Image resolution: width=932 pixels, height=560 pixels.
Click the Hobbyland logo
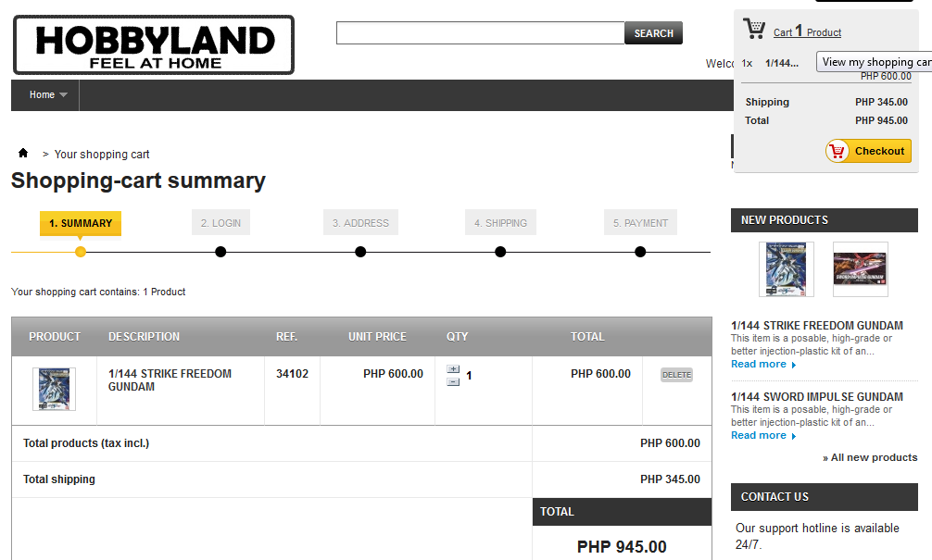pos(154,45)
